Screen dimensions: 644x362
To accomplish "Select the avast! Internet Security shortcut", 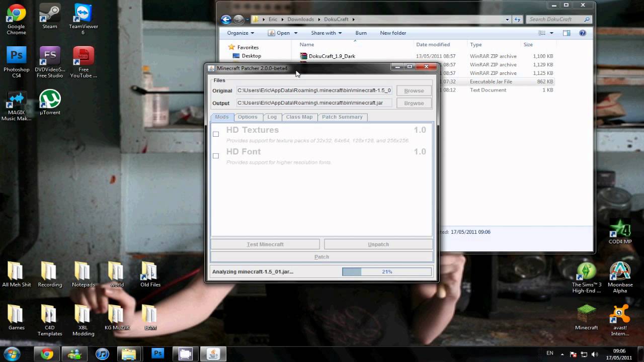I will [x=620, y=320].
